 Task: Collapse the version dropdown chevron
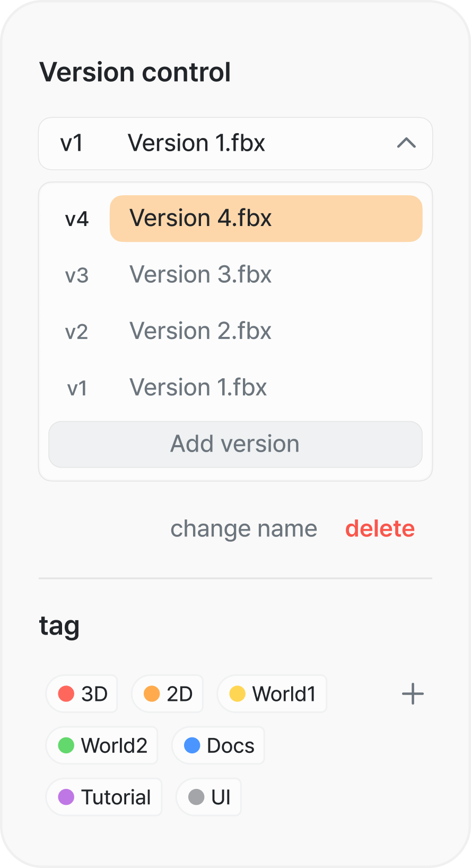406,143
